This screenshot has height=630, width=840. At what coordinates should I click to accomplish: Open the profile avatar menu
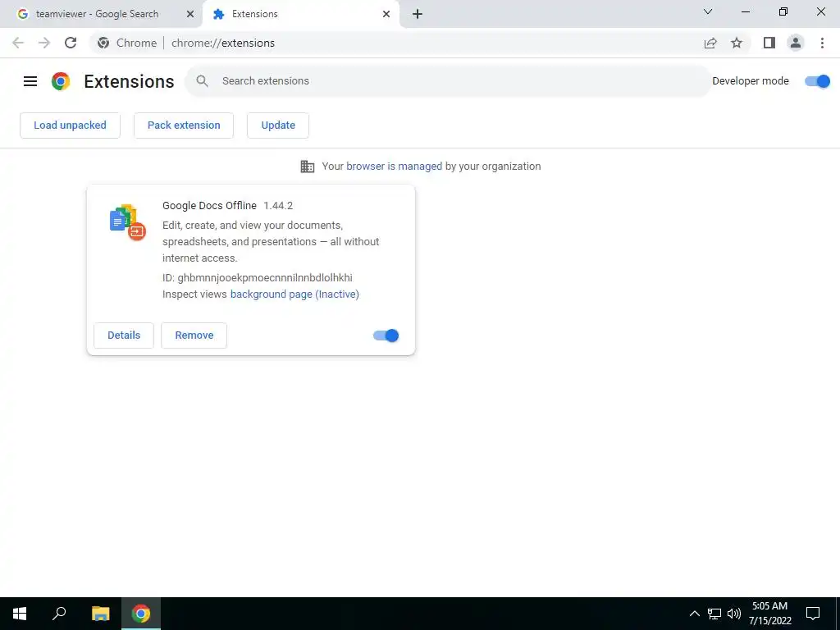[x=796, y=43]
